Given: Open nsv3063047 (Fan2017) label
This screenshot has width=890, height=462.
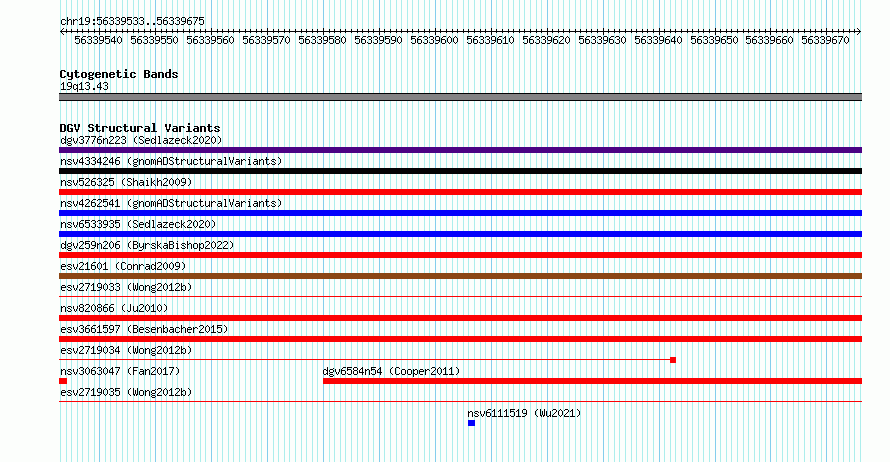Looking at the screenshot, I should pyautogui.click(x=120, y=371).
